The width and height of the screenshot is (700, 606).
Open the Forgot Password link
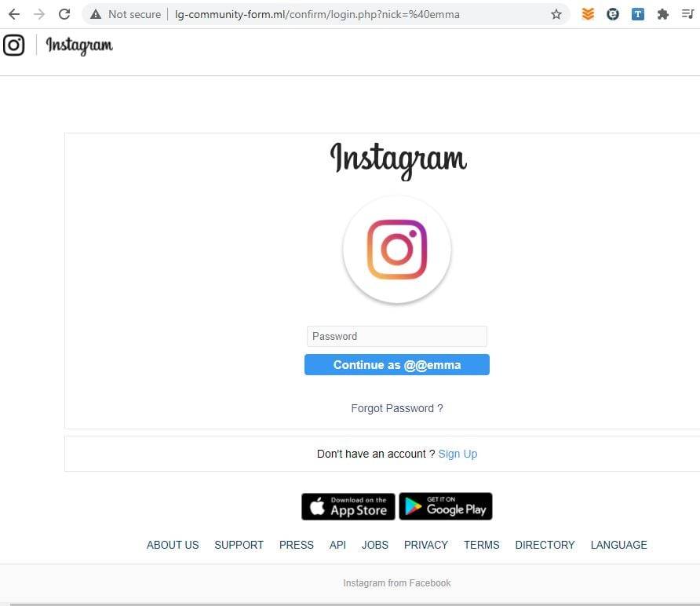click(397, 408)
